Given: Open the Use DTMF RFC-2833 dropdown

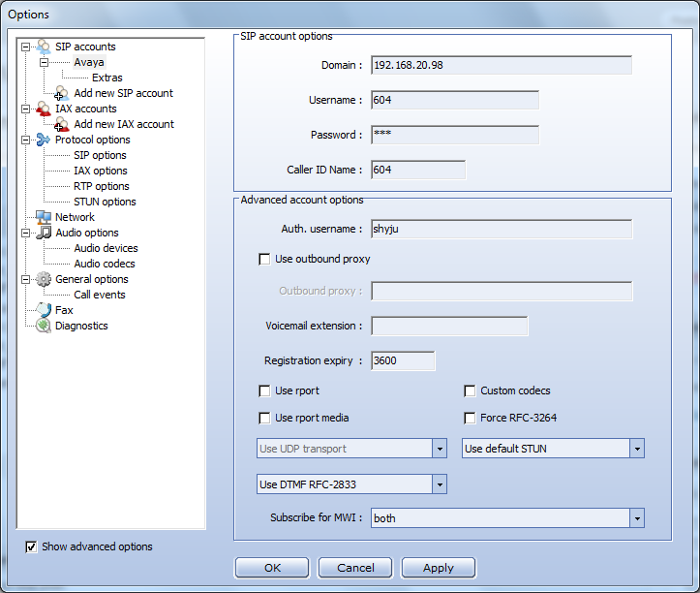Looking at the screenshot, I should pyautogui.click(x=440, y=484).
